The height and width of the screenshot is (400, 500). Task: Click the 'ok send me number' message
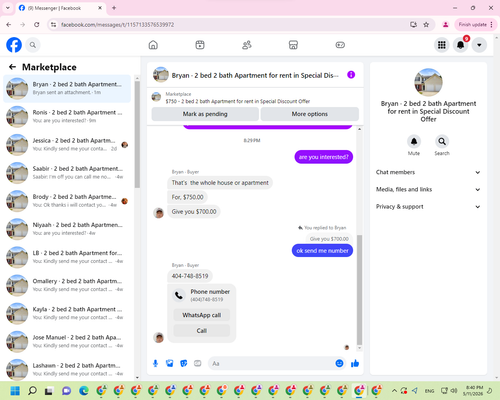coord(322,251)
